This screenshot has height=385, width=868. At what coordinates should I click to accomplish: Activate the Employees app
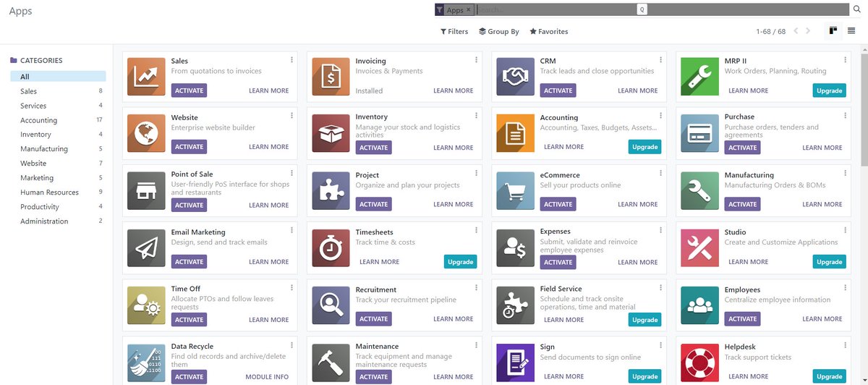click(742, 318)
